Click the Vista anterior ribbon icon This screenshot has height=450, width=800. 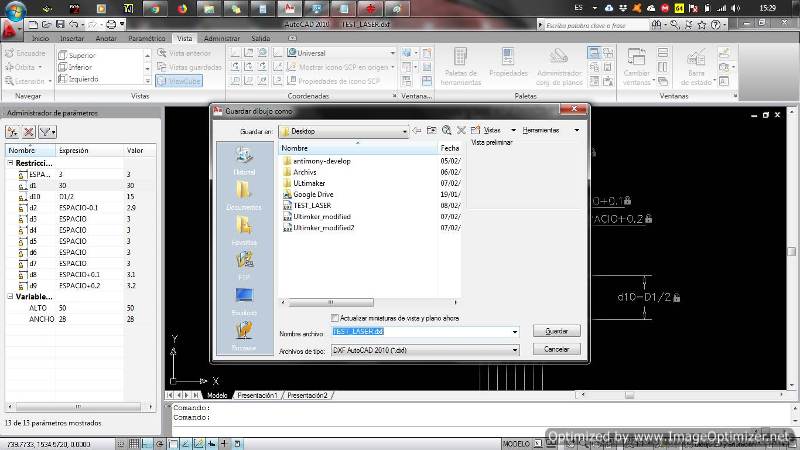pos(184,53)
